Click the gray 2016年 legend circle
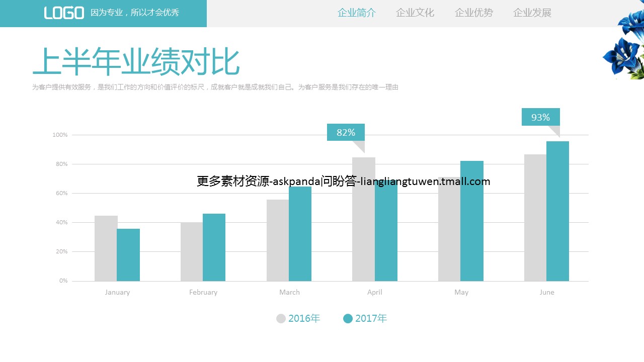The width and height of the screenshot is (644, 362). click(x=281, y=318)
